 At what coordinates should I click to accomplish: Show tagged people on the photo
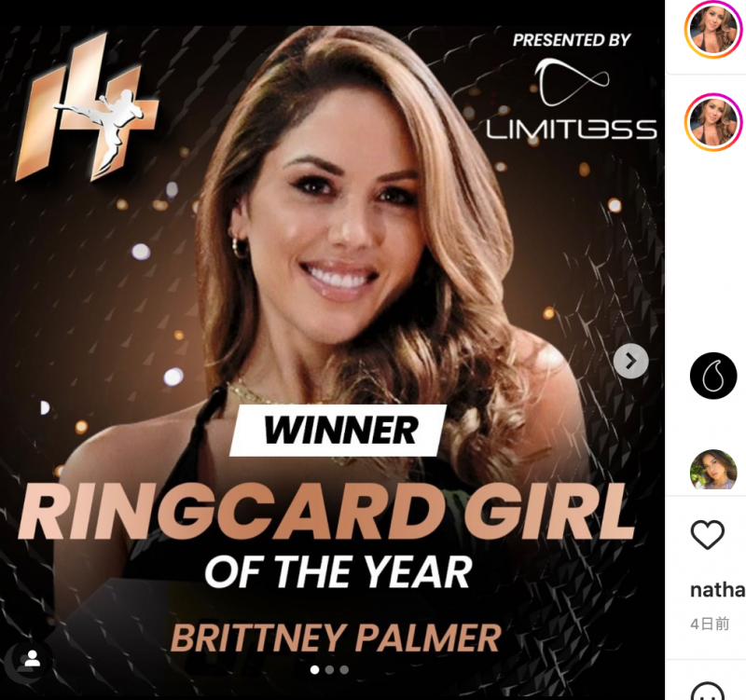click(x=32, y=659)
